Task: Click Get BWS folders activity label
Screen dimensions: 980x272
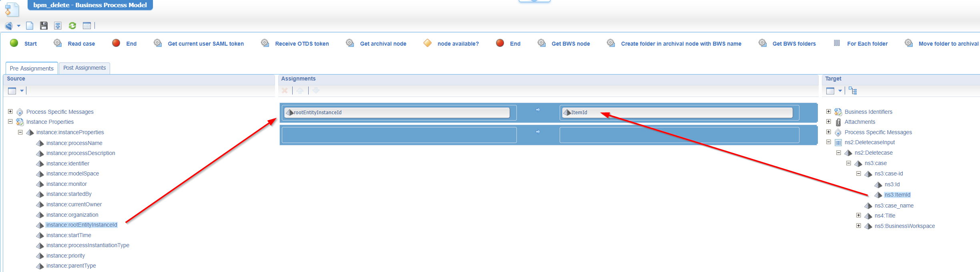Action: pos(794,44)
